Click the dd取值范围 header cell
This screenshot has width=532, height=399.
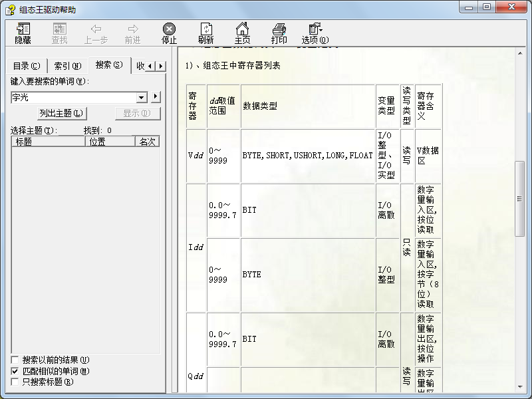223,106
